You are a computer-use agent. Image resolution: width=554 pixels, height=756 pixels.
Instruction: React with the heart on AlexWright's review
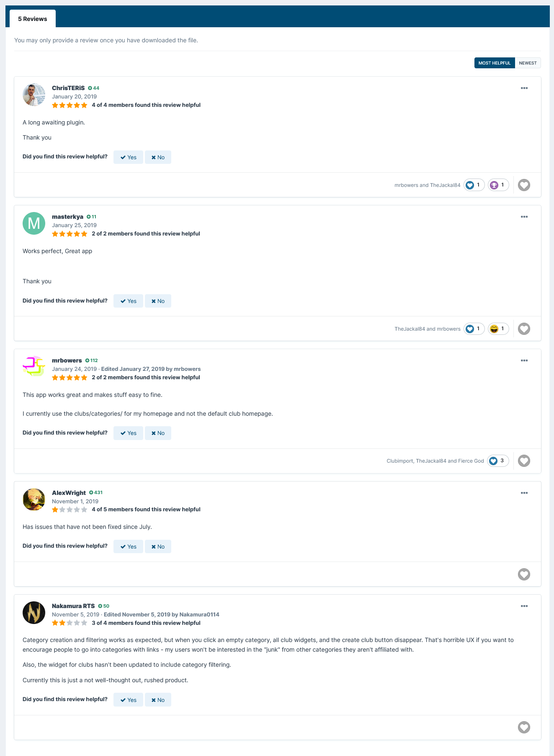coord(524,574)
